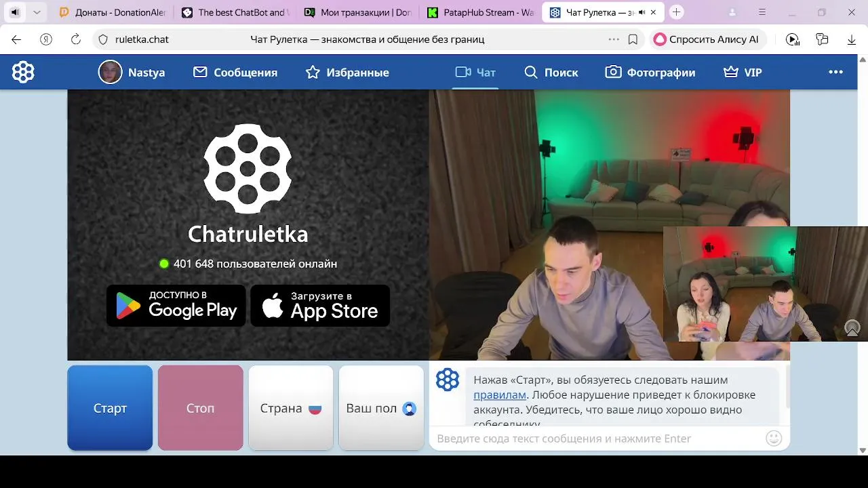Reload the page

pyautogui.click(x=76, y=39)
